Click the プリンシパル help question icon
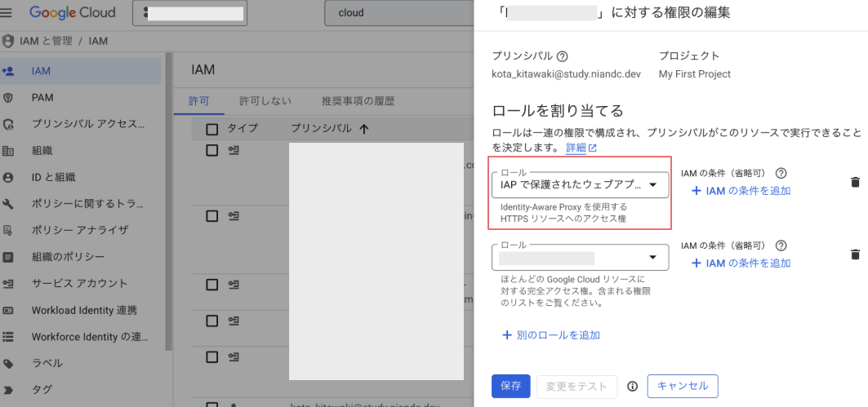 563,55
